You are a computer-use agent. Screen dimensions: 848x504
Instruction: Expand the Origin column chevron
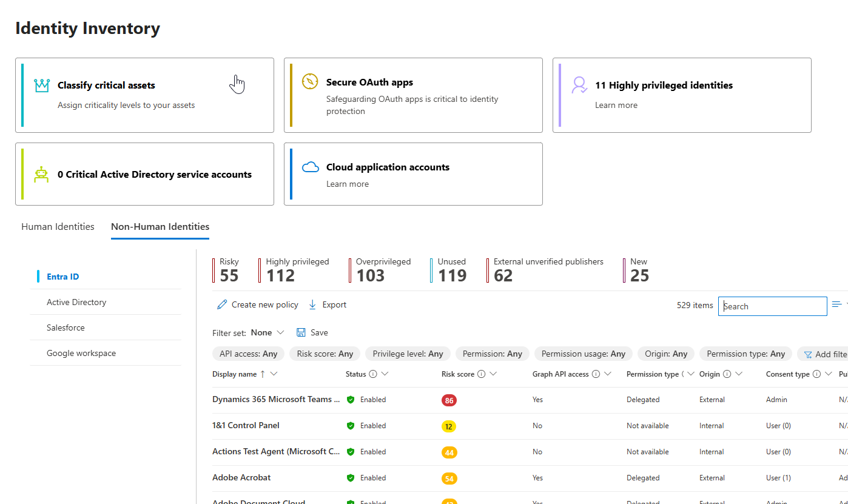point(738,374)
